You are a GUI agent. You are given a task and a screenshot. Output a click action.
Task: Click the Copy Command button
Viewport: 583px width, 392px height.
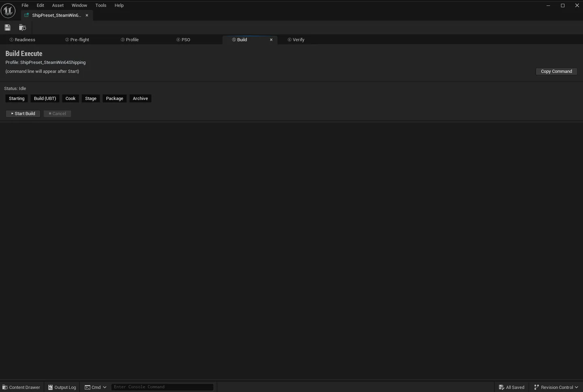pyautogui.click(x=556, y=71)
